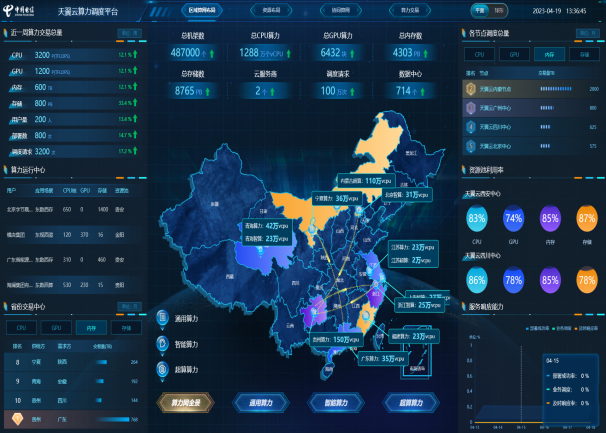The width and height of the screenshot is (606, 433).
Task: Click the purple rank 3 hexagon badge
Action: [470, 108]
